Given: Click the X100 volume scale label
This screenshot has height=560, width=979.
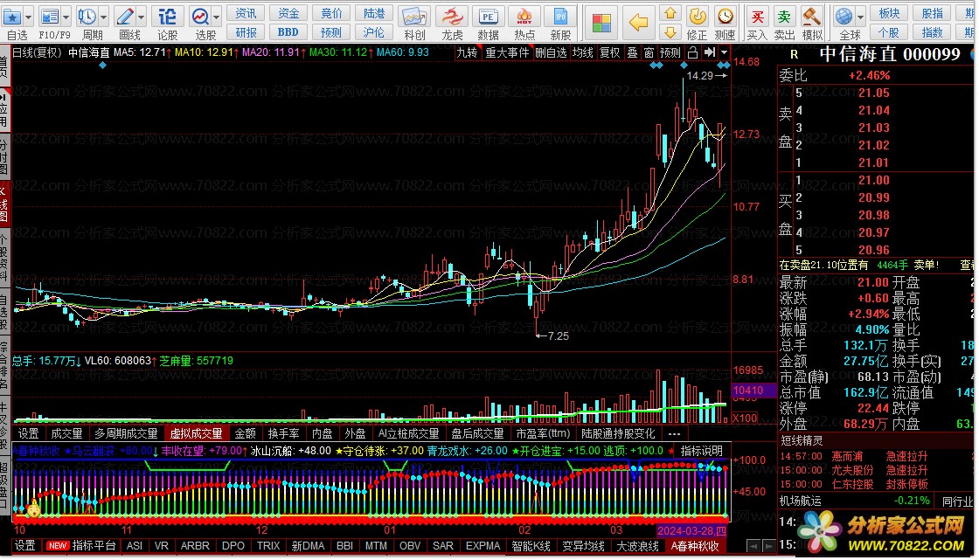Looking at the screenshot, I should coord(744,418).
